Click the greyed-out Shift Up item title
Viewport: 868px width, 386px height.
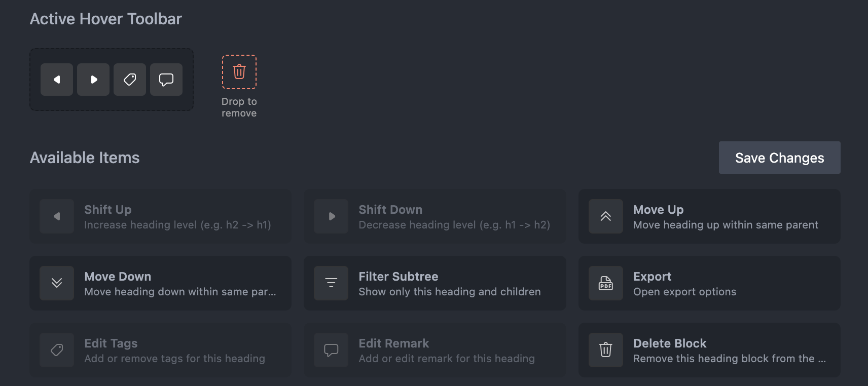point(107,210)
